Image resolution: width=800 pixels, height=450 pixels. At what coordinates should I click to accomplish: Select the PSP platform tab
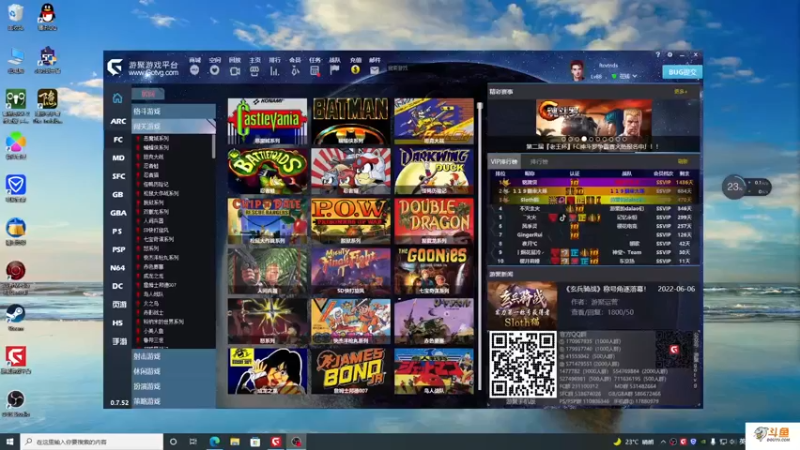pyautogui.click(x=118, y=249)
